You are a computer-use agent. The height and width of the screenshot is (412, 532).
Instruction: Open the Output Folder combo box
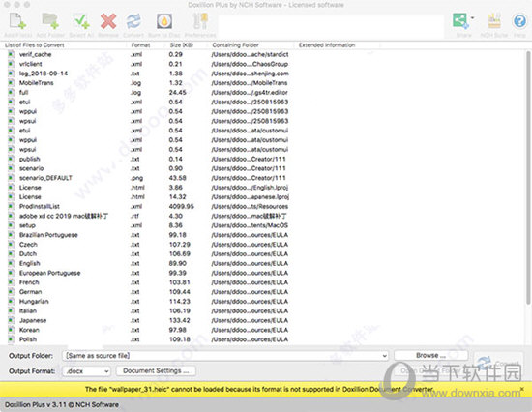(x=225, y=356)
